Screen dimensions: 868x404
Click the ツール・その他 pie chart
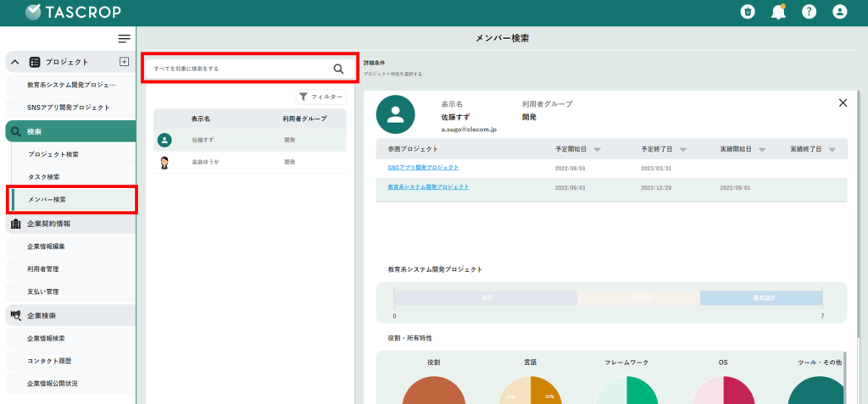click(815, 390)
